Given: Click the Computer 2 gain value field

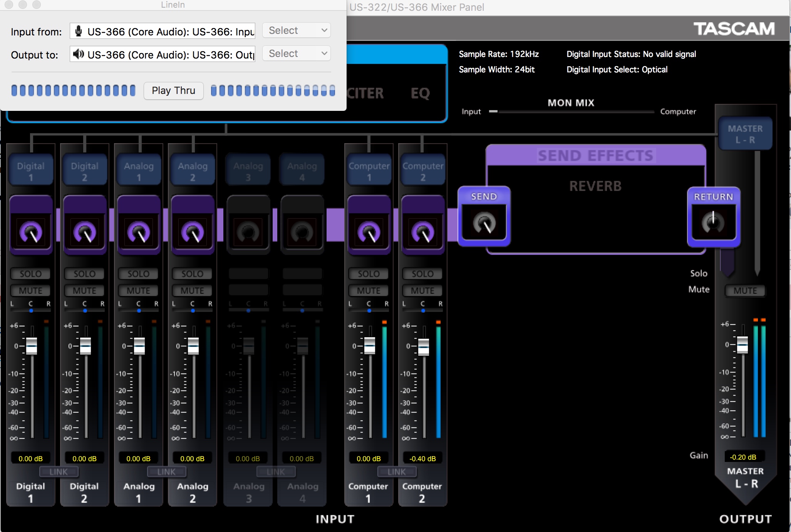Looking at the screenshot, I should click(x=422, y=458).
